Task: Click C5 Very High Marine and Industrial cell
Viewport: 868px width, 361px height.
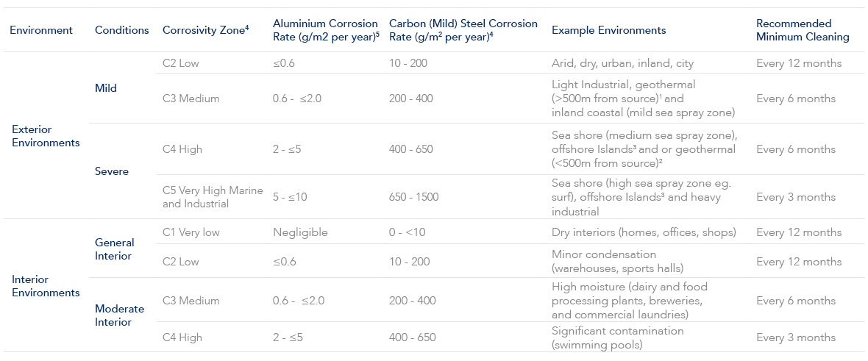Action: (x=213, y=197)
